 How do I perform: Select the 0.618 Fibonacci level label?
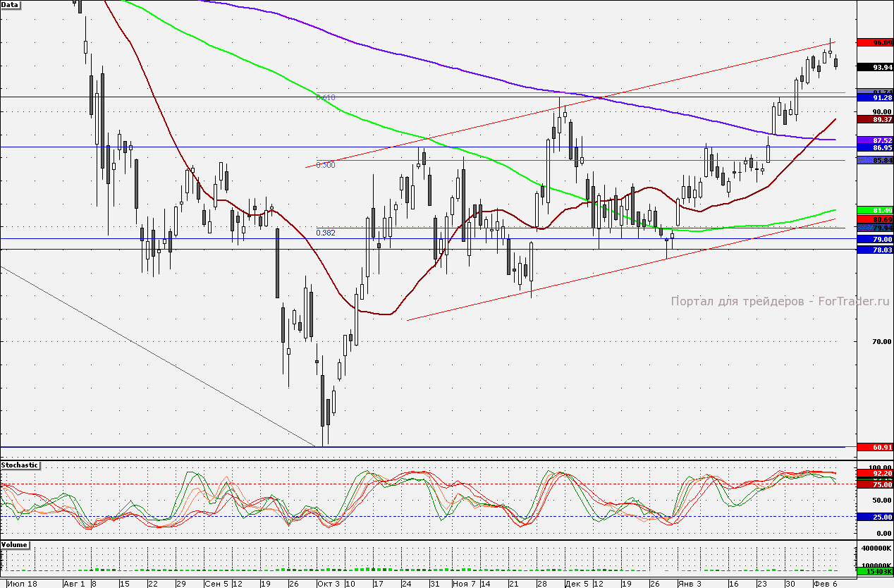[325, 97]
